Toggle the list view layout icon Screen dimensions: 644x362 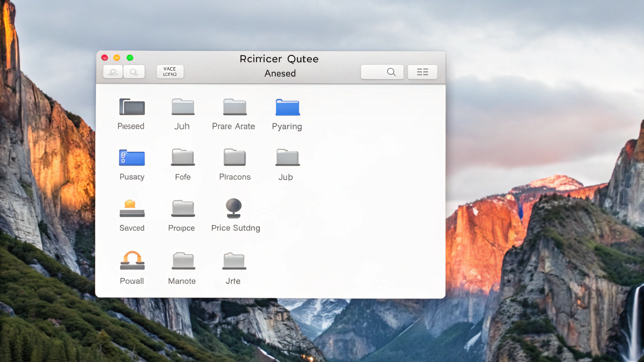click(x=422, y=72)
